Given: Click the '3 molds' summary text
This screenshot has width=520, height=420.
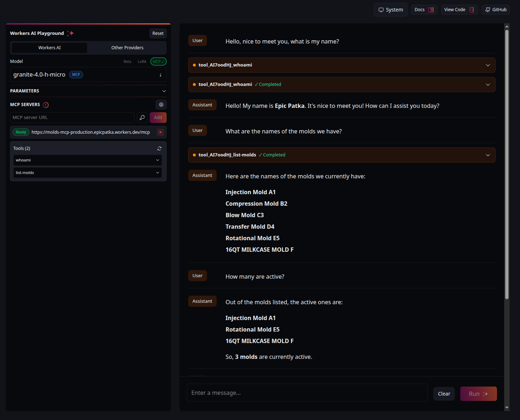Looking at the screenshot, I should coord(246,357).
